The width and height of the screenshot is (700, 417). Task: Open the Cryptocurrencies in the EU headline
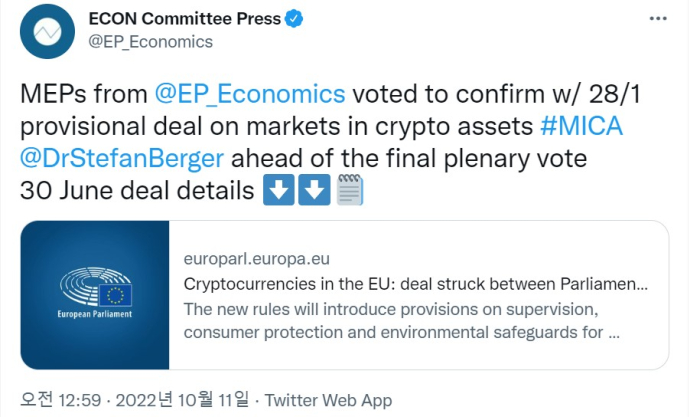click(x=416, y=284)
